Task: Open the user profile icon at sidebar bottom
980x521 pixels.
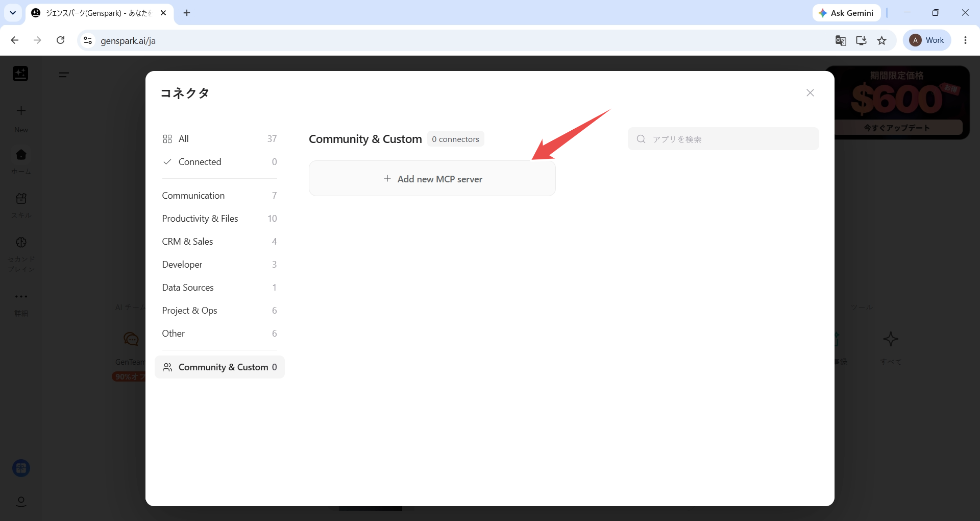Action: click(21, 502)
